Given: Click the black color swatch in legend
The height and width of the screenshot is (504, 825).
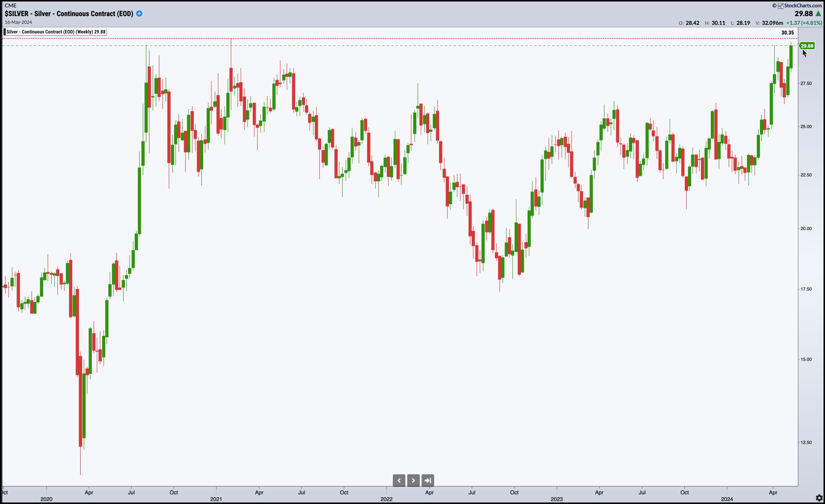Looking at the screenshot, I should (x=5, y=32).
